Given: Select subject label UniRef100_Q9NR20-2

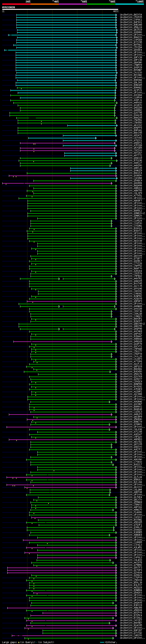Looking at the screenshot, I should [x=132, y=213].
